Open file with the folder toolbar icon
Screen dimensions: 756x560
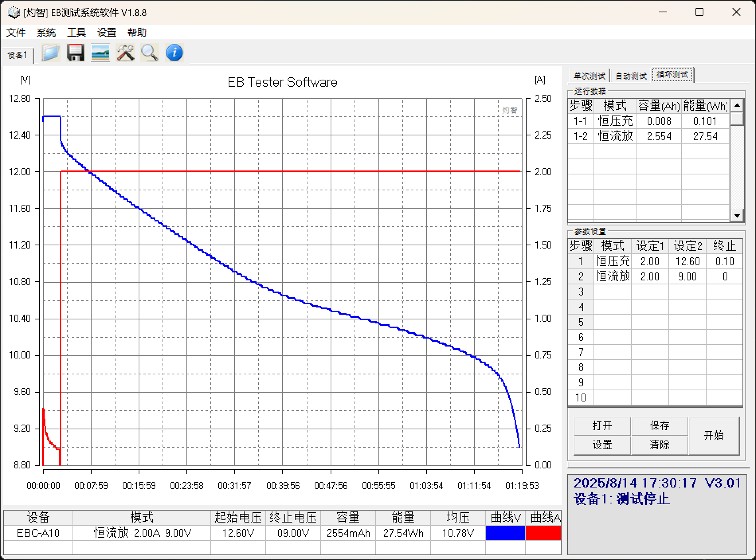51,53
